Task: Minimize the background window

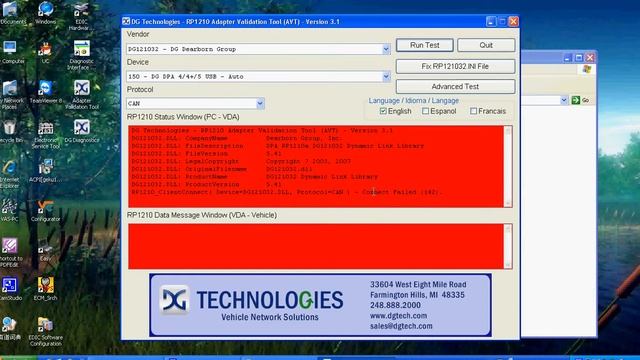Action: [x=567, y=58]
